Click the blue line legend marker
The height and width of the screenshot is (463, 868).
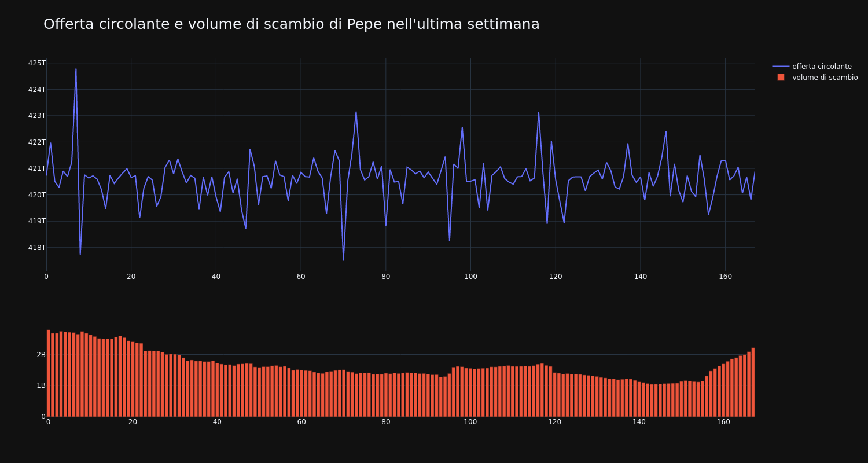[x=781, y=67]
